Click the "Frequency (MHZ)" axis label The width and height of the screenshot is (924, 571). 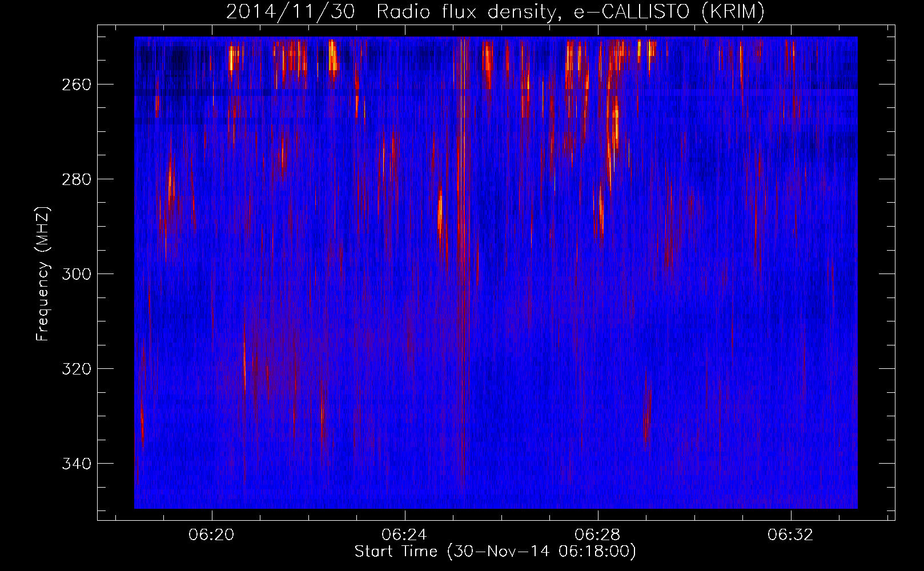pos(43,274)
